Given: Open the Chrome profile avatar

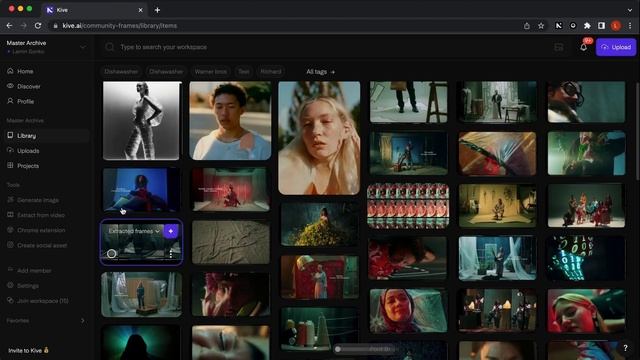Looking at the screenshot, I should coord(616,25).
